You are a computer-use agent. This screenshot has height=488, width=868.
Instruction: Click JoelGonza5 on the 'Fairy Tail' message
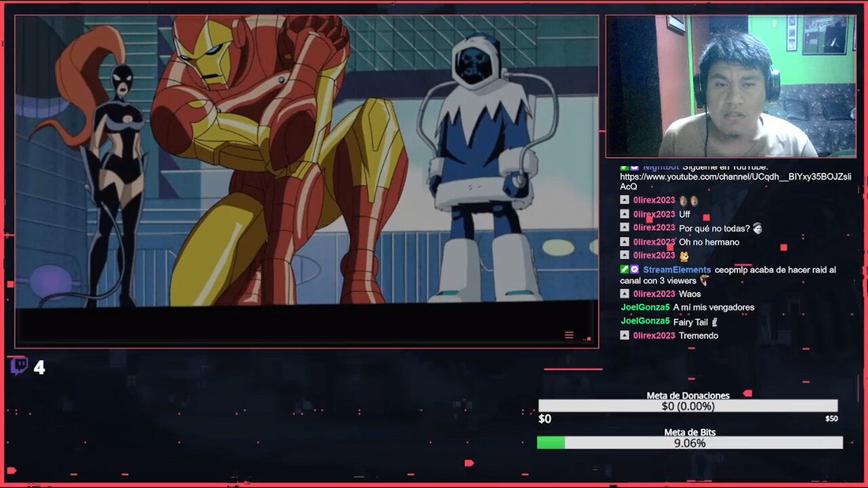click(x=645, y=321)
